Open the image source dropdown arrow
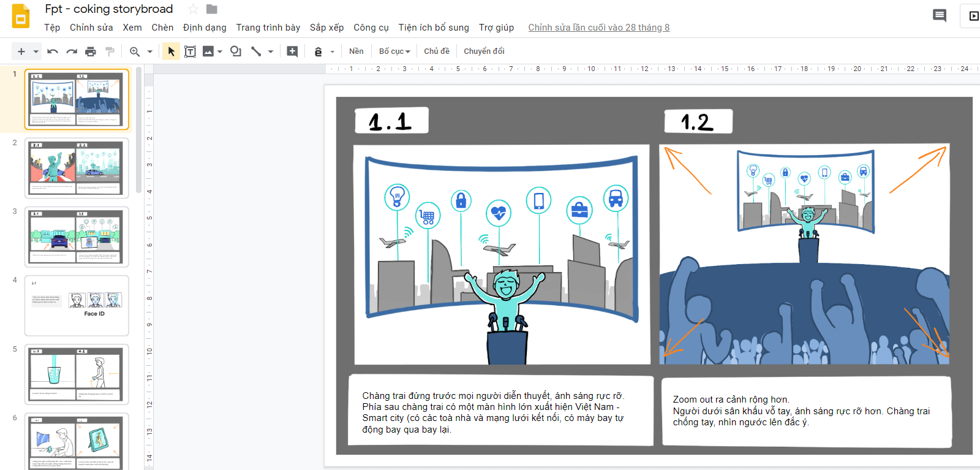This screenshot has width=980, height=470. click(220, 51)
